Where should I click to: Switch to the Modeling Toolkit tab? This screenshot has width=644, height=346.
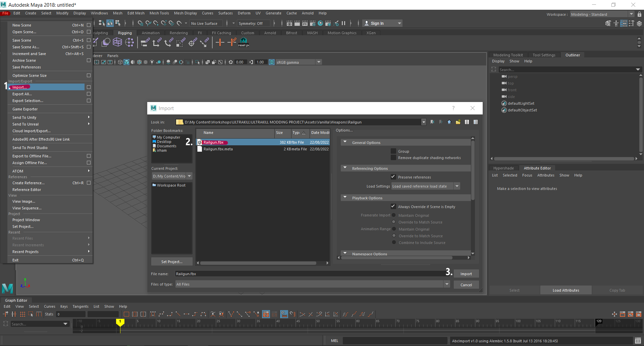click(x=508, y=55)
